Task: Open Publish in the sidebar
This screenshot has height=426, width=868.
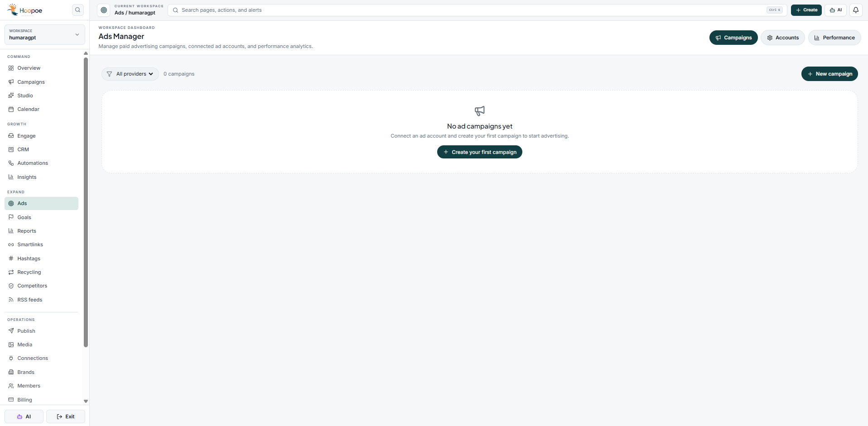Action: pyautogui.click(x=41, y=331)
